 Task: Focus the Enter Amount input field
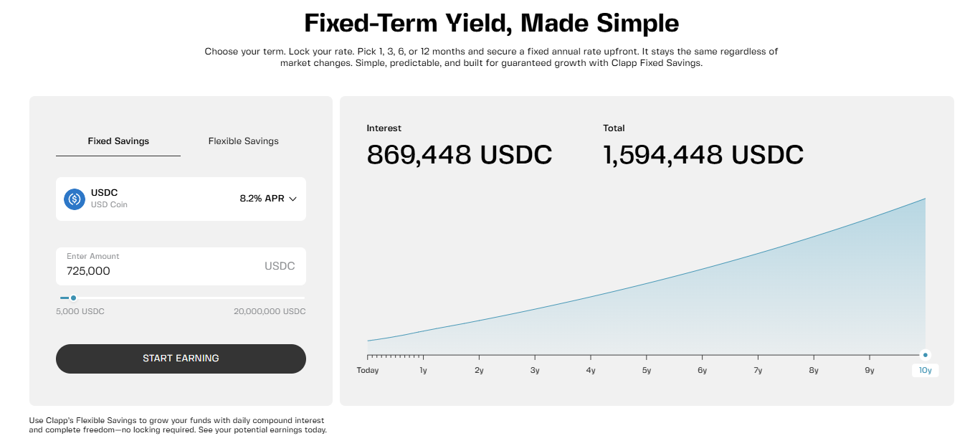click(158, 270)
